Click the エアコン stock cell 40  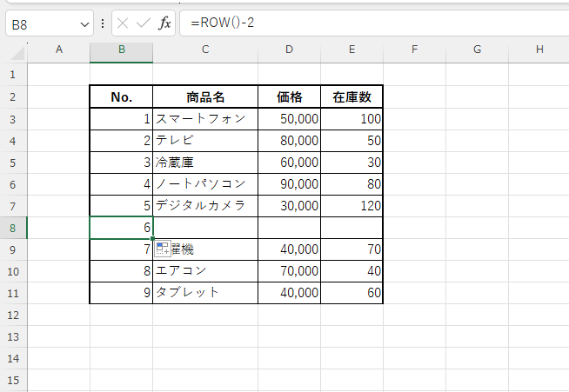point(352,271)
